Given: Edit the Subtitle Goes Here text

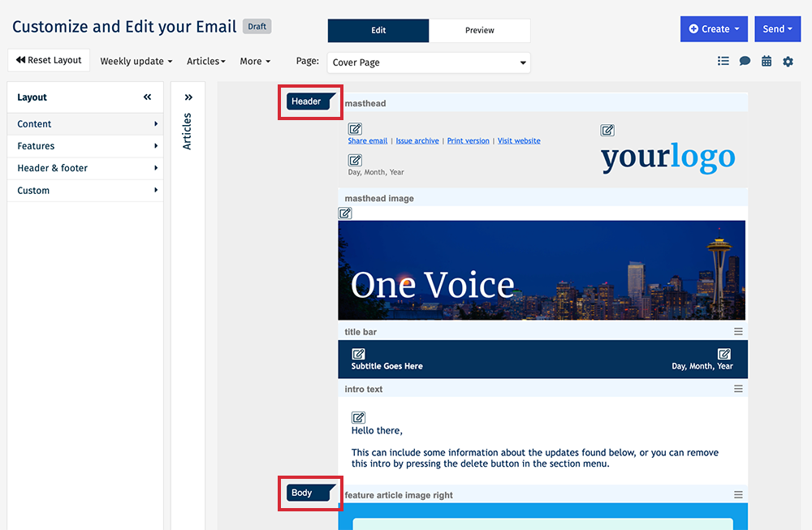Looking at the screenshot, I should coord(358,354).
